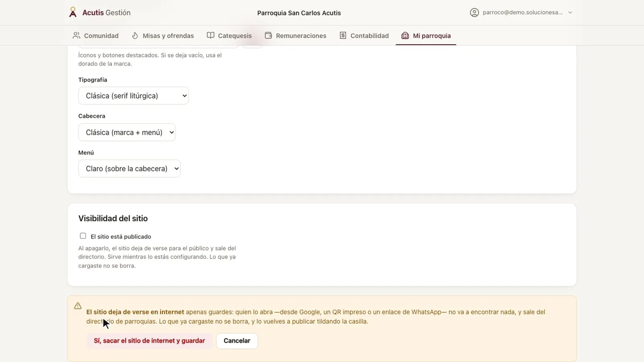Click the Cabecera label

tap(92, 116)
